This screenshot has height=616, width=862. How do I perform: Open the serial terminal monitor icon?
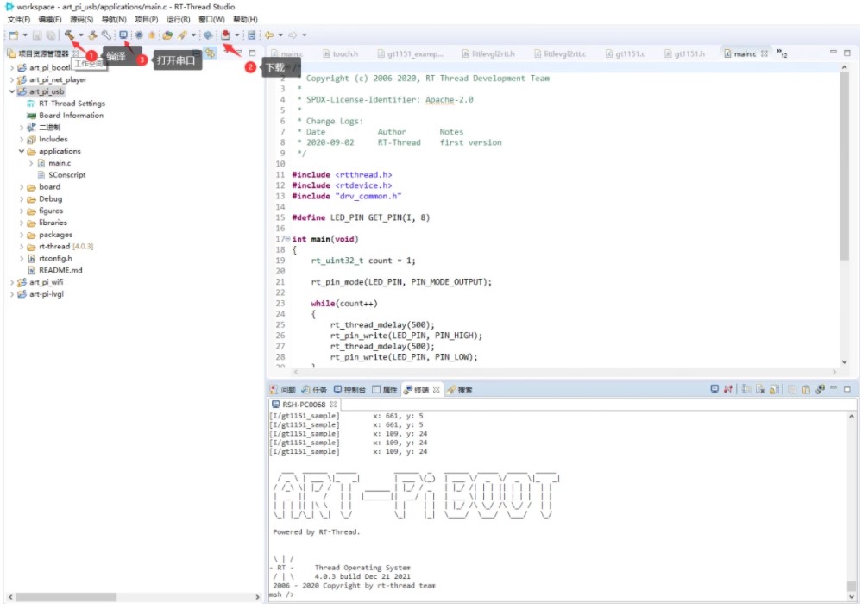[123, 35]
